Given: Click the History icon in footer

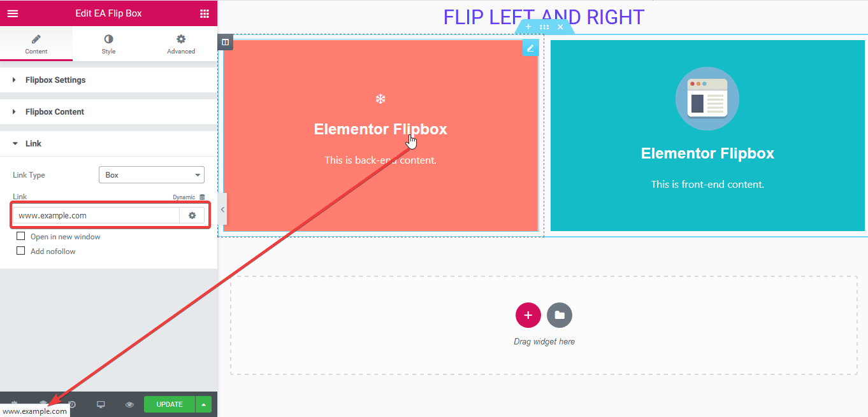Looking at the screenshot, I should [x=71, y=404].
